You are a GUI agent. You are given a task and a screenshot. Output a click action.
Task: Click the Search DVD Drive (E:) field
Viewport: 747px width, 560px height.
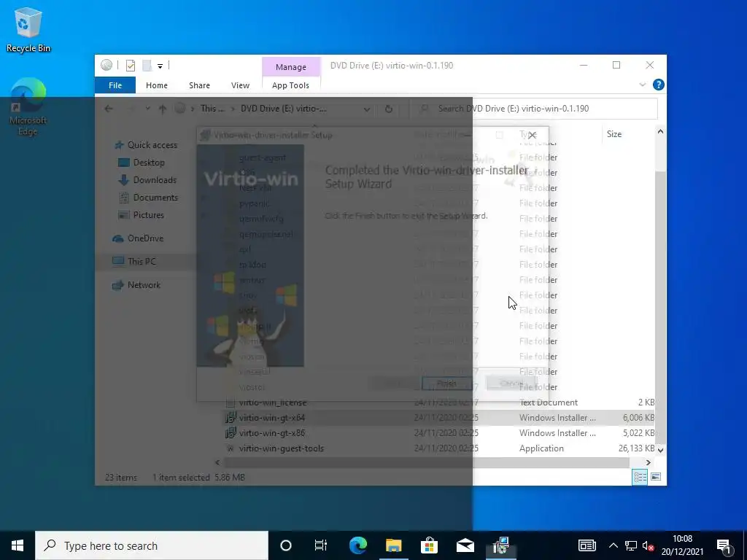(x=534, y=109)
